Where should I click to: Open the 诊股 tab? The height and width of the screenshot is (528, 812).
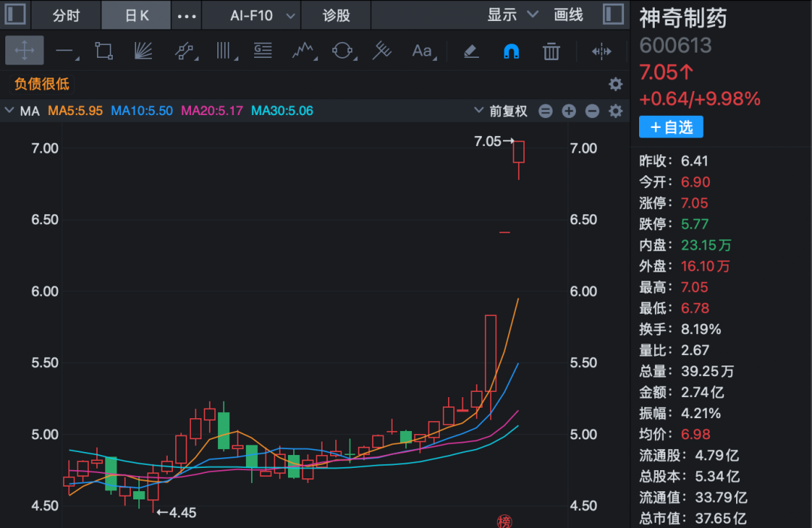[336, 16]
